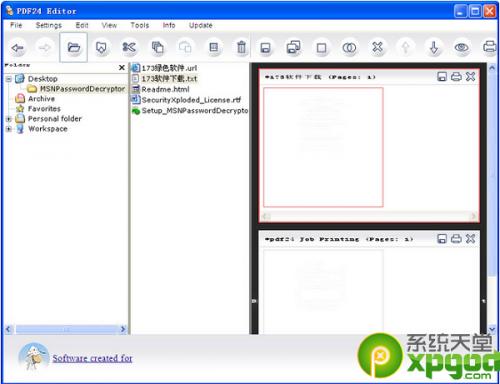This screenshot has width=500, height=384.
Task: Click the copy documents toolbar icon
Action: (x=157, y=48)
